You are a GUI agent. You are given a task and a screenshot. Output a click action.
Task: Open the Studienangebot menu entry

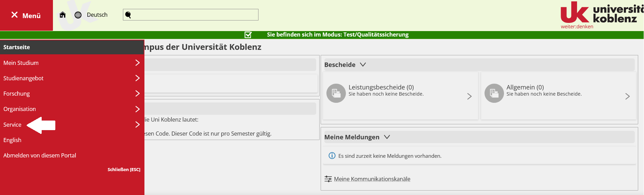23,78
